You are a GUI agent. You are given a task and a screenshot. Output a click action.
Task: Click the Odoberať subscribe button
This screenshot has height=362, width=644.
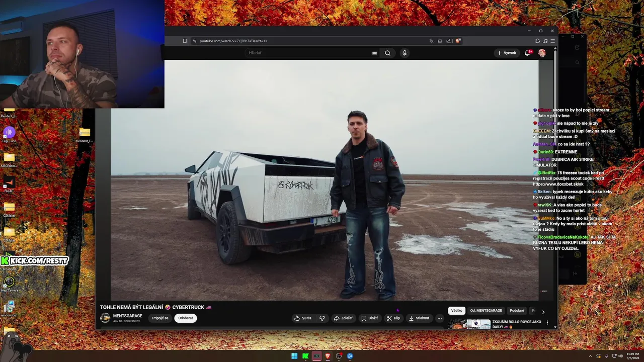pos(186,318)
